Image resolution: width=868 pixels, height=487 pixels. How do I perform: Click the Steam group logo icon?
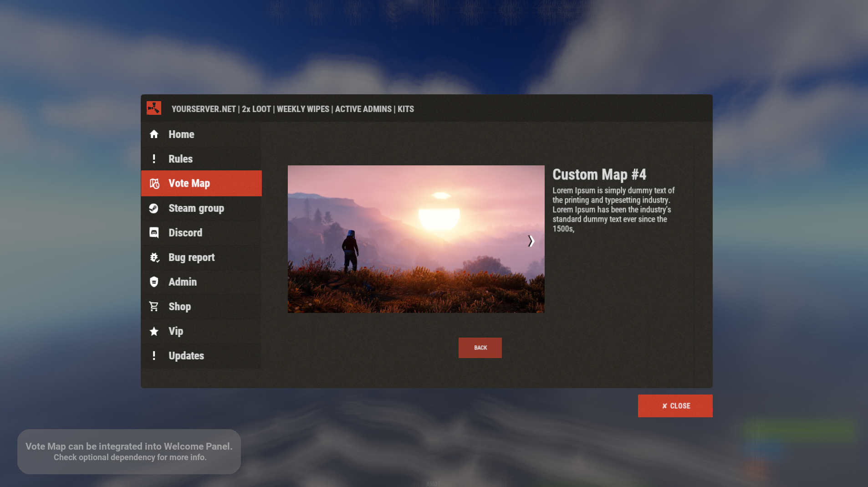click(x=154, y=208)
